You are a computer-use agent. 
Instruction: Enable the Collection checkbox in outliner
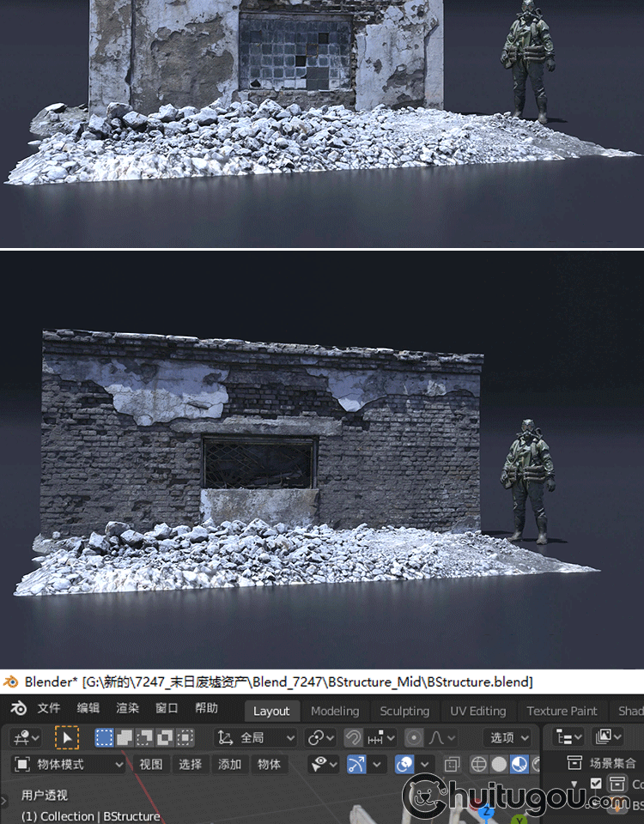596,784
